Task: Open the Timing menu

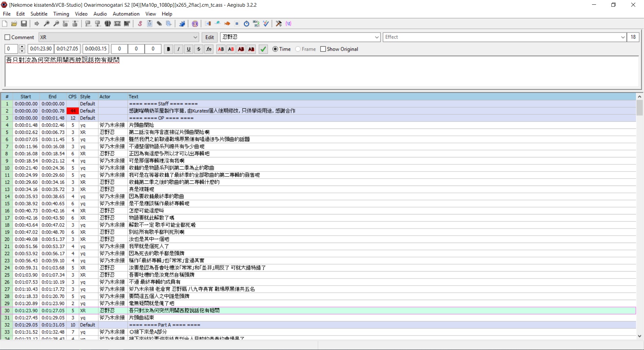Action: click(x=61, y=14)
